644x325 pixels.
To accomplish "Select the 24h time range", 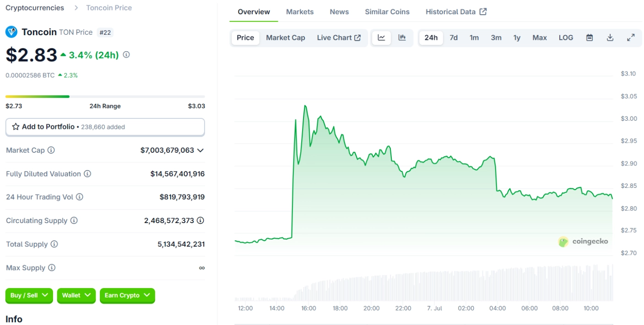I will click(x=431, y=38).
